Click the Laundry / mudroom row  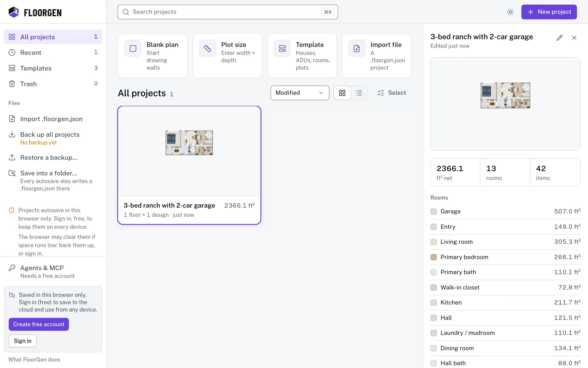point(505,333)
